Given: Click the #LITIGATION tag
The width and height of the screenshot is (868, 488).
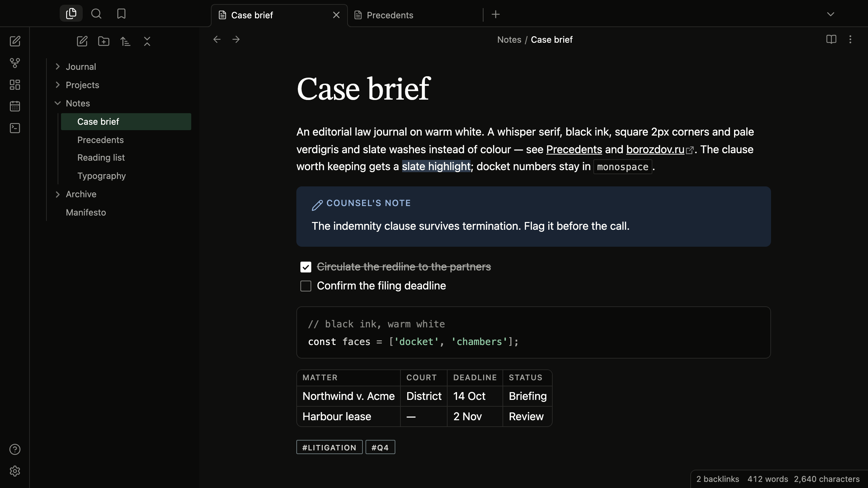Looking at the screenshot, I should (330, 447).
